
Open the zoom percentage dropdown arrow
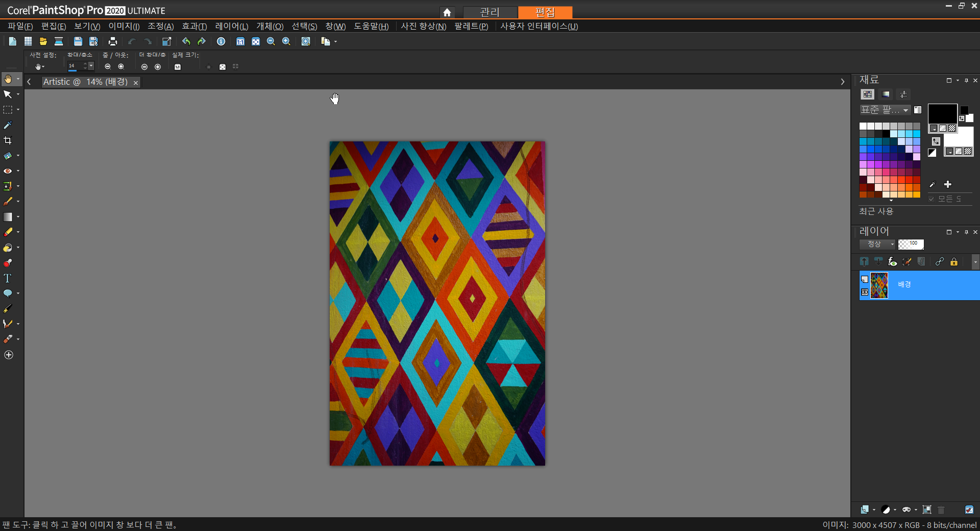click(x=91, y=66)
